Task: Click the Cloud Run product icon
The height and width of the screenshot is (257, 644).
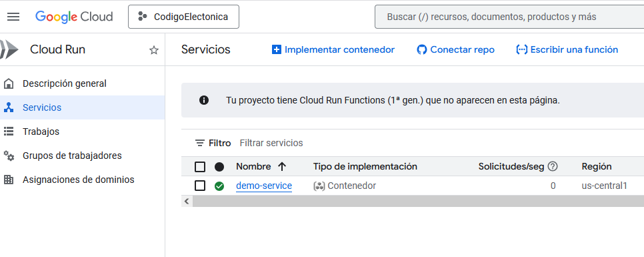Action: click(x=9, y=50)
